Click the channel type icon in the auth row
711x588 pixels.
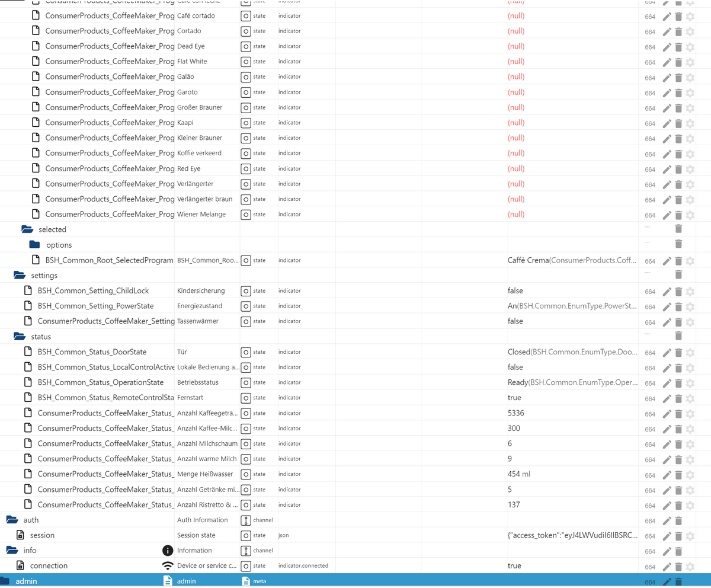[x=246, y=520]
